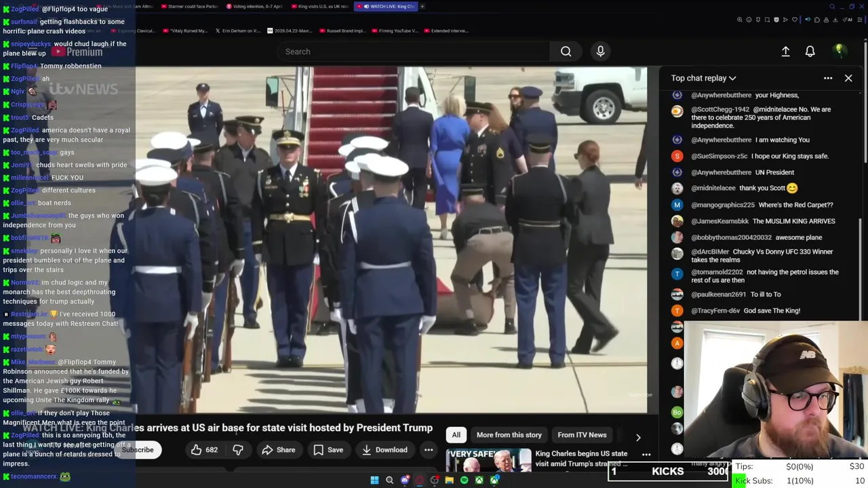Open bookmark Extended intervie...
Screen dimensions: 868x488
[446, 30]
